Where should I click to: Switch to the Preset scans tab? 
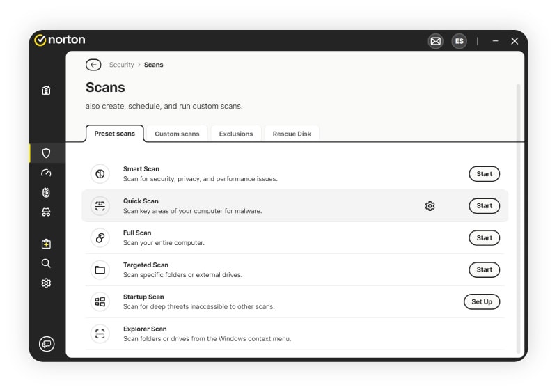click(114, 134)
